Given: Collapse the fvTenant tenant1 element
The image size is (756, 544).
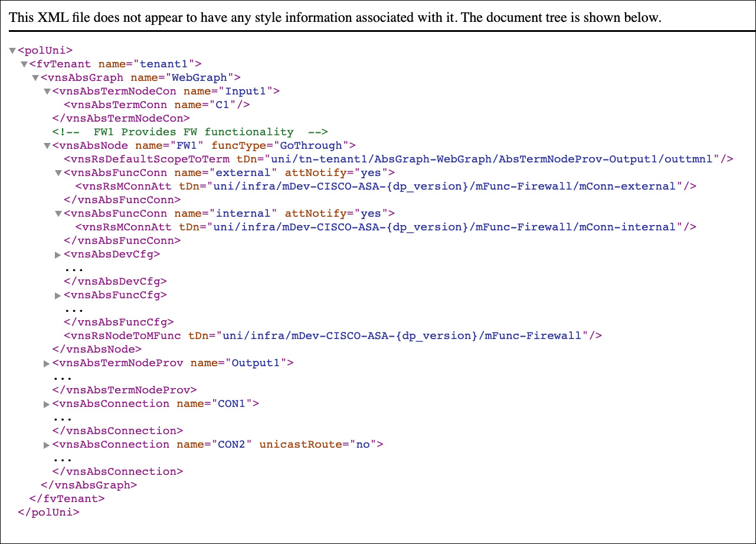Looking at the screenshot, I should [24, 64].
